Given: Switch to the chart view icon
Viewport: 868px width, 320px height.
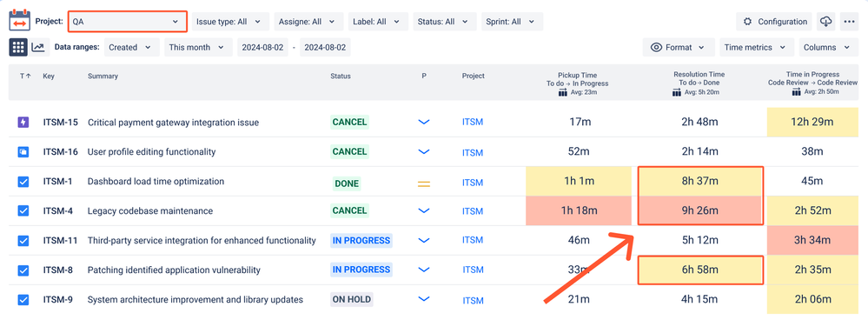Looking at the screenshot, I should (38, 47).
